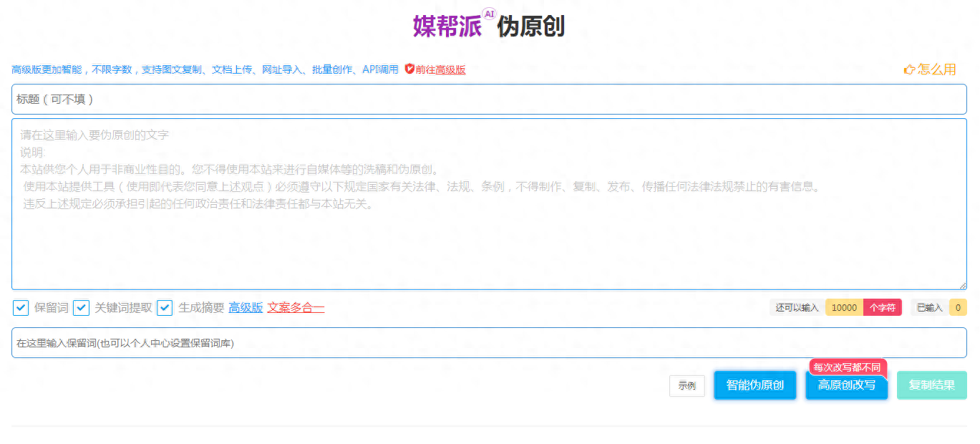
Task: Open the 怎么用 help link
Action: tap(937, 69)
